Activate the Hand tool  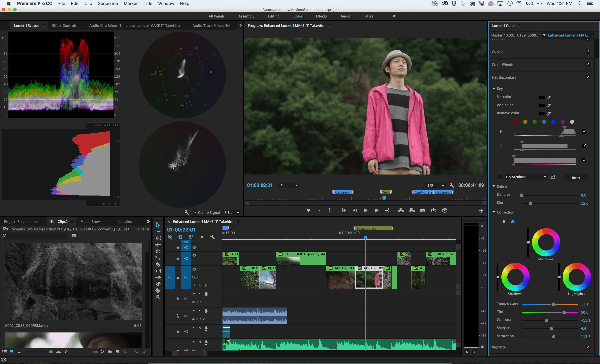[158, 290]
